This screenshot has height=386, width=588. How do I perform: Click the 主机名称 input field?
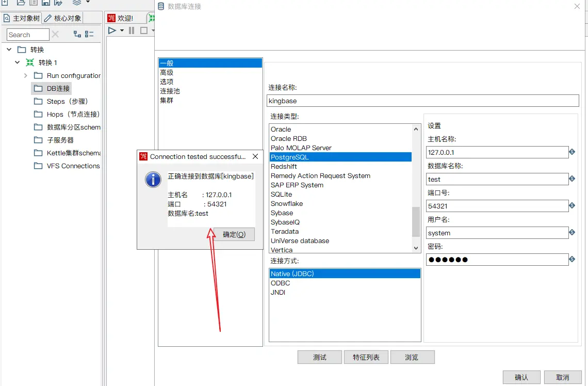(497, 152)
